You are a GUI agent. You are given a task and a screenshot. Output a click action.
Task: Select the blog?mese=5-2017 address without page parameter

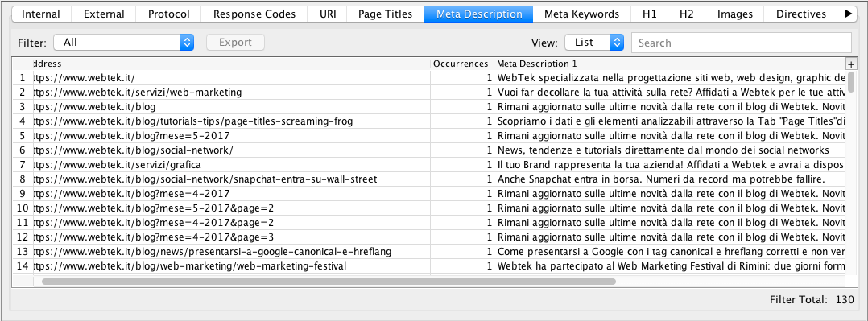[232, 136]
